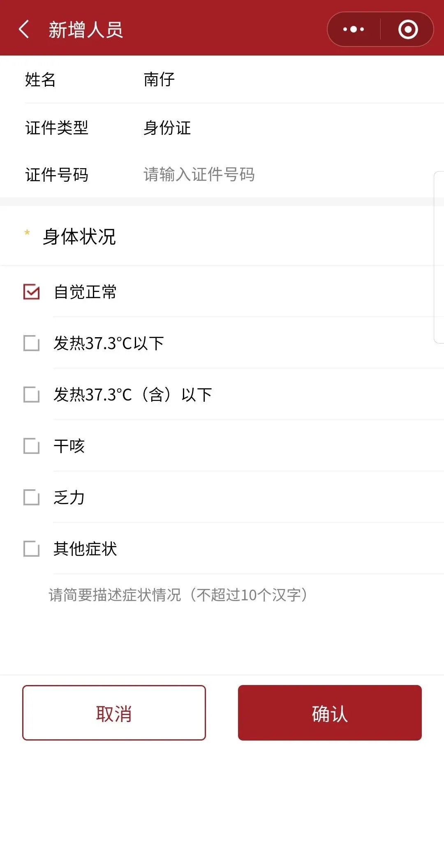444x868 pixels.
Task: Tick the 乏力 checkbox
Action: point(32,498)
